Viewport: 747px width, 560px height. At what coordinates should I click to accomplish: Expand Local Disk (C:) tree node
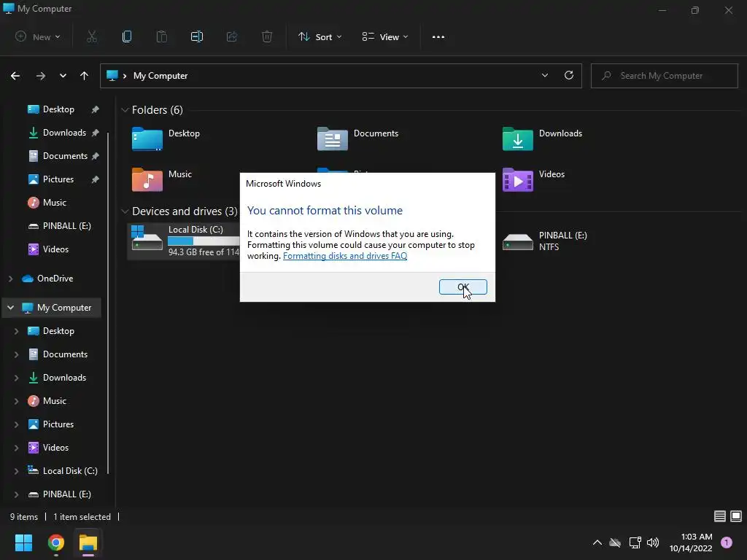coord(16,471)
